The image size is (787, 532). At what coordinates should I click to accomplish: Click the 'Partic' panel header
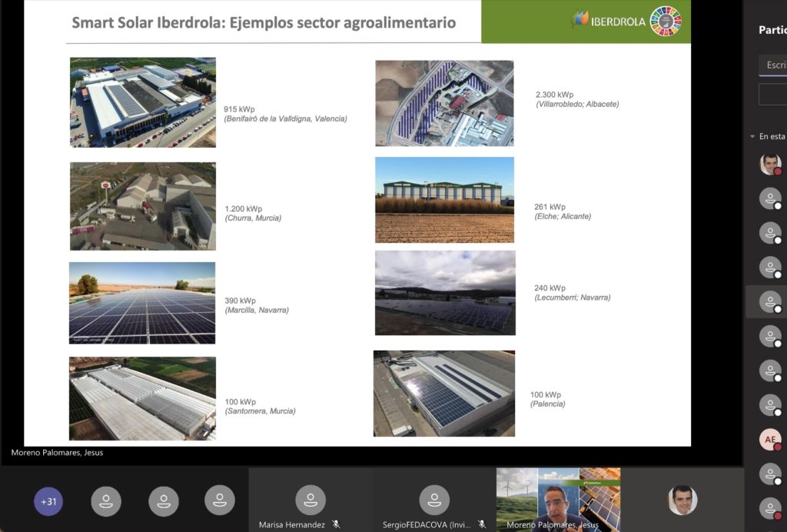[772, 30]
